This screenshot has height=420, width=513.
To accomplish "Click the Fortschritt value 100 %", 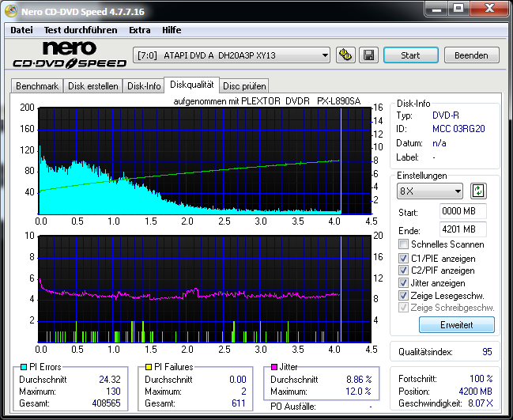I will [x=481, y=379].
